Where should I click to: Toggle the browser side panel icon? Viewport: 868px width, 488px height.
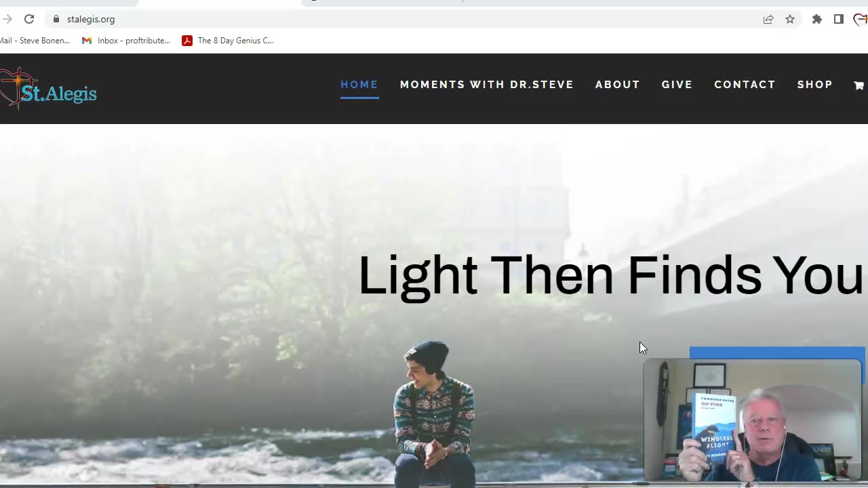(x=839, y=19)
